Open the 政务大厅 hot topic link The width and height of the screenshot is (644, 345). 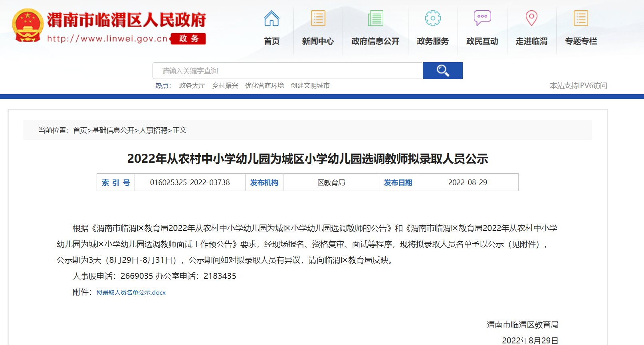point(192,85)
